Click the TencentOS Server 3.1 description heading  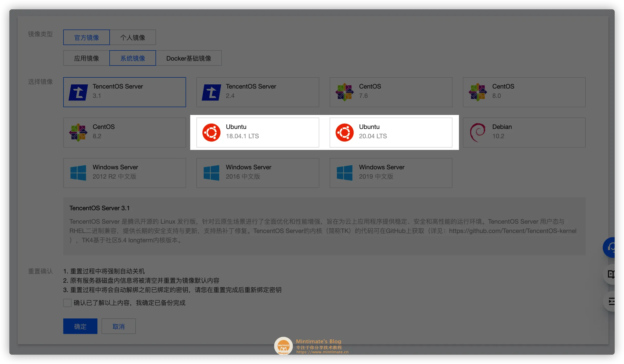coord(100,208)
